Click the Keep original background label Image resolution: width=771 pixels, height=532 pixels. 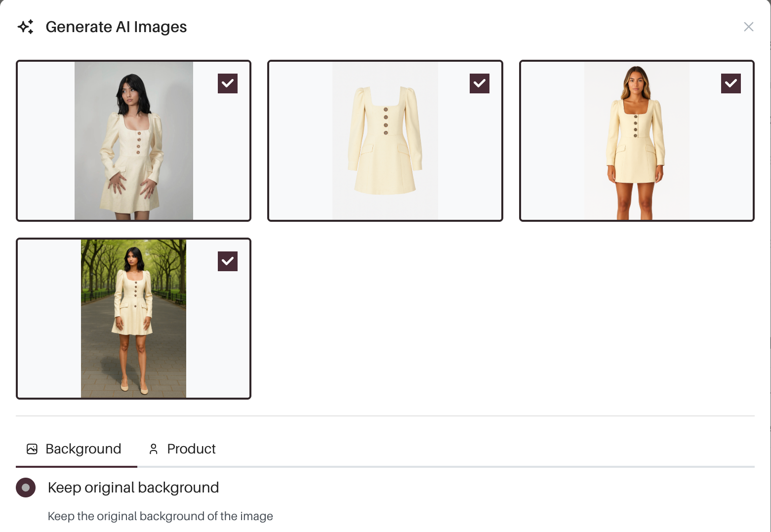click(x=133, y=488)
